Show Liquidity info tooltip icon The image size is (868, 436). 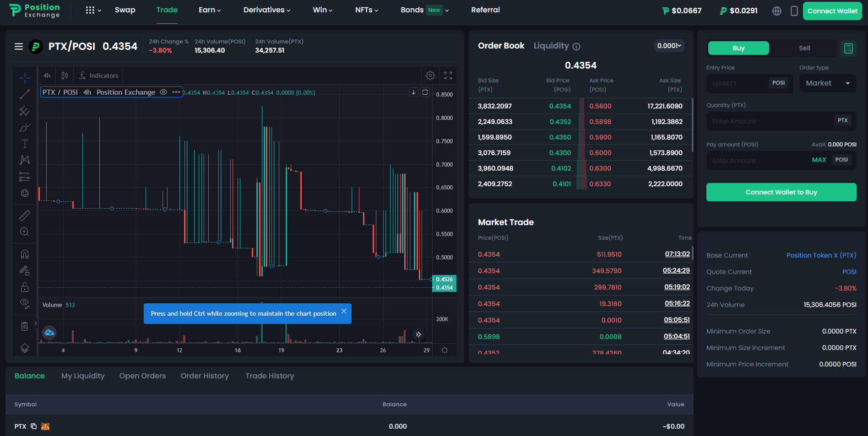point(577,47)
